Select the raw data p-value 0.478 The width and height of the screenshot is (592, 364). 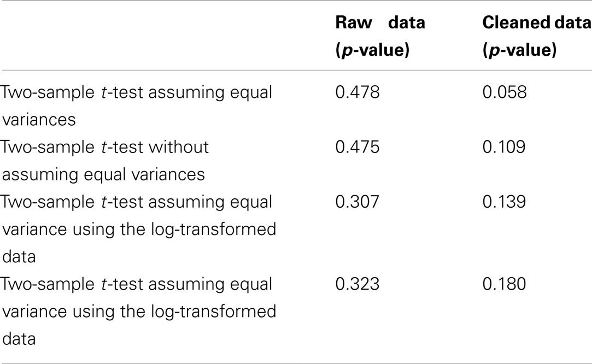357,92
